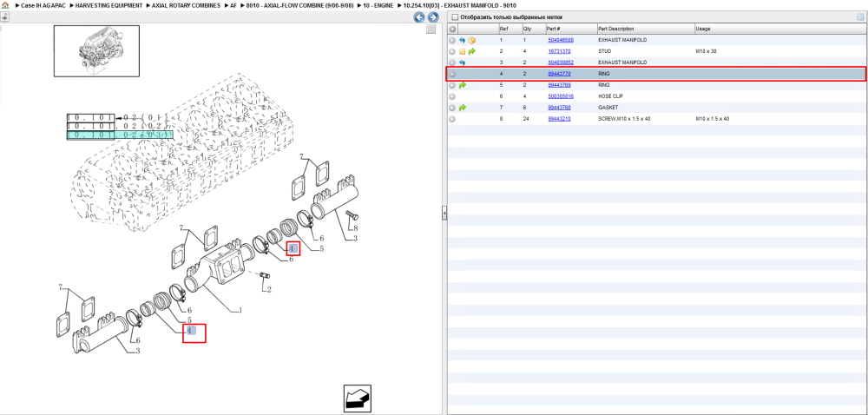This screenshot has width=868, height=415.
Task: Open AXIAL ROTARY COMBINES breadcrumb
Action: [x=186, y=5]
